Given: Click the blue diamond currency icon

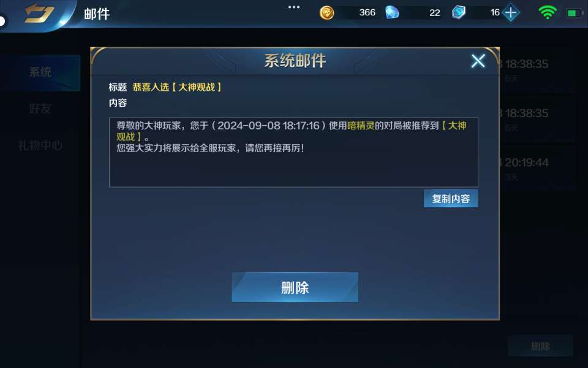Looking at the screenshot, I should point(392,13).
